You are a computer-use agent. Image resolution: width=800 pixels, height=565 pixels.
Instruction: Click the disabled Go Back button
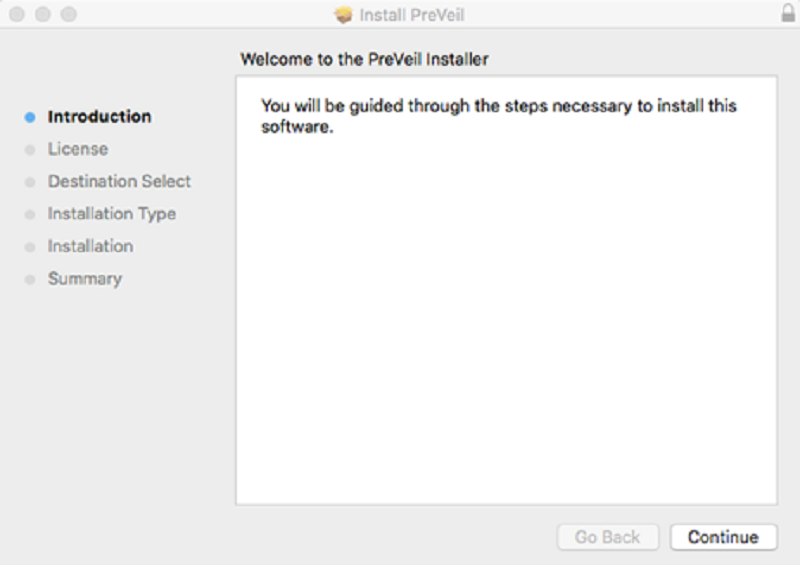(x=608, y=537)
